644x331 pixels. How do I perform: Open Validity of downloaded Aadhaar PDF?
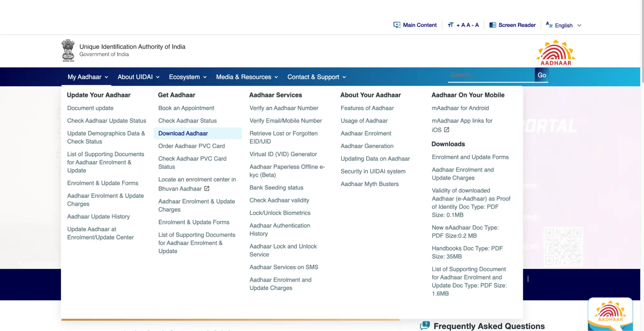471,203
